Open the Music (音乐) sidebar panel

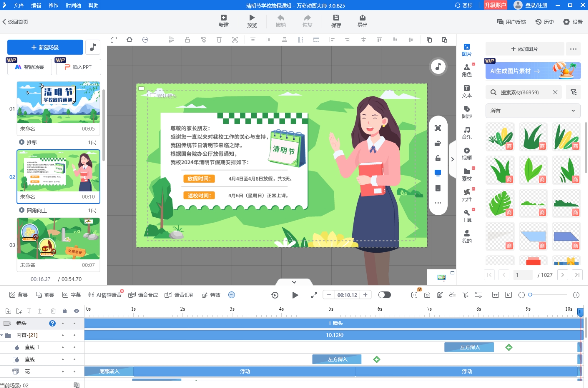[x=466, y=133]
